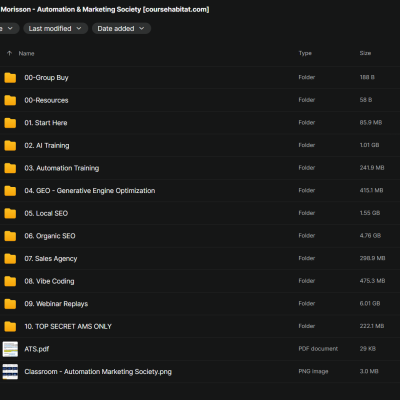Screen dimensions: 400x400
Task: Click the folder icon for 04. GEO row
Action: [10, 191]
